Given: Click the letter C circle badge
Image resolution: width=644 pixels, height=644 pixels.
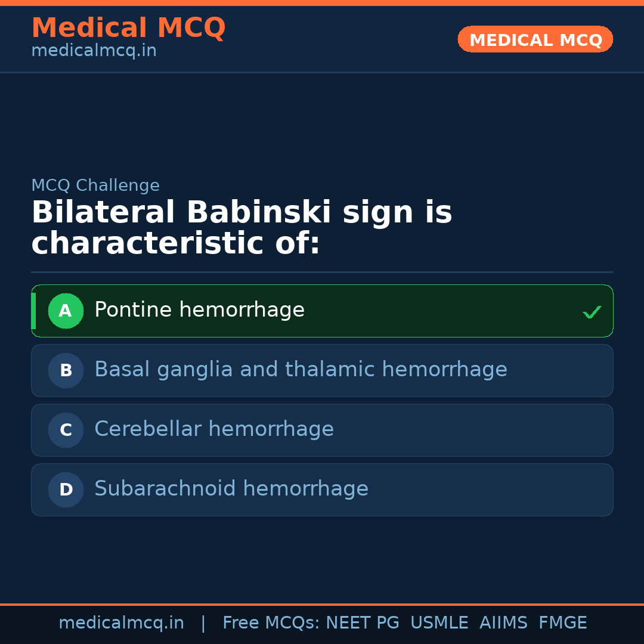Looking at the screenshot, I should pyautogui.click(x=66, y=430).
